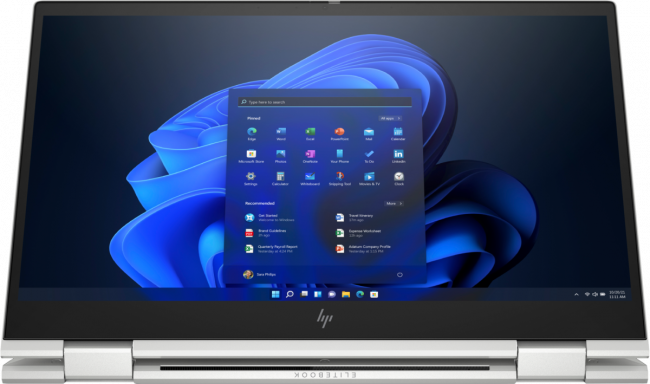This screenshot has width=650, height=384.
Task: Open the Movies & TV app
Action: point(369,178)
